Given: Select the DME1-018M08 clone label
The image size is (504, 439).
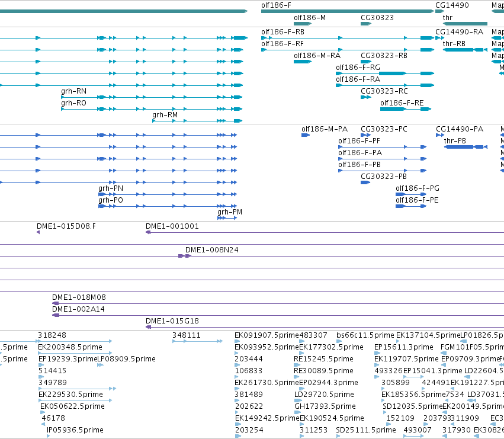Looking at the screenshot, I should (x=79, y=297).
